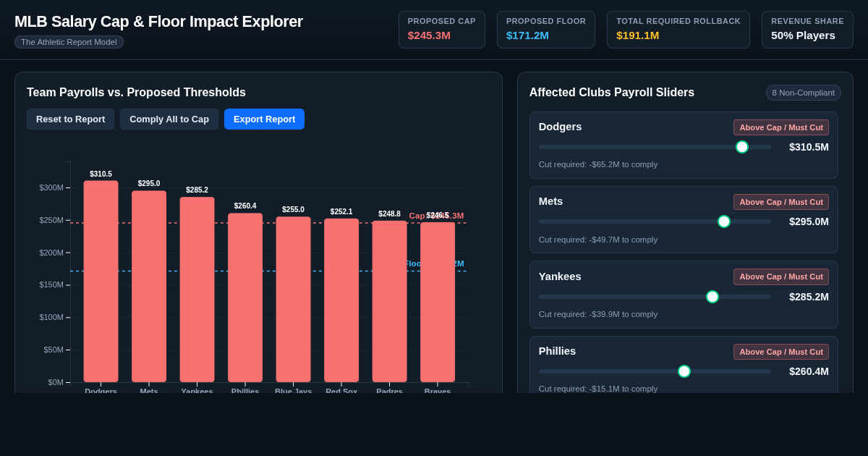Select the Braves bar in chart
Screen dimensions: 868x456
coord(438,303)
